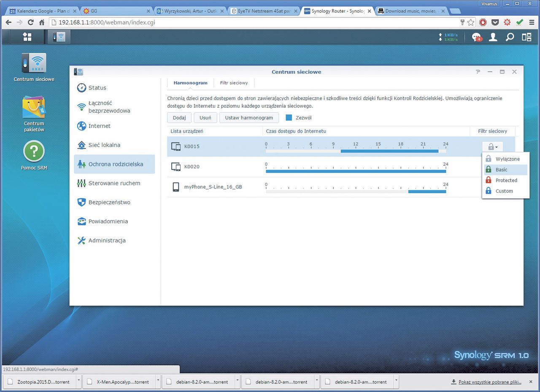Open Ochrona rodzicielska section
The height and width of the screenshot is (392, 540).
[114, 164]
